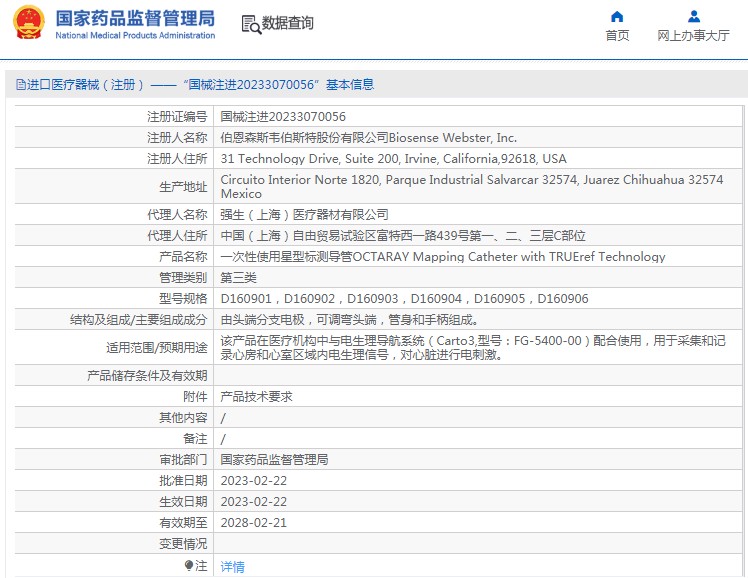
Task: Click the 首页 home icon
Action: tap(617, 17)
